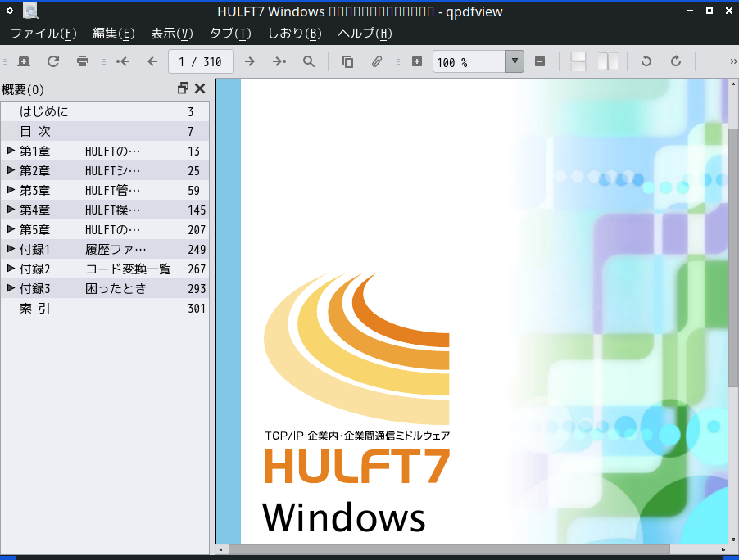Click the open file toolbar icon
Image resolution: width=739 pixels, height=560 pixels.
[x=24, y=61]
